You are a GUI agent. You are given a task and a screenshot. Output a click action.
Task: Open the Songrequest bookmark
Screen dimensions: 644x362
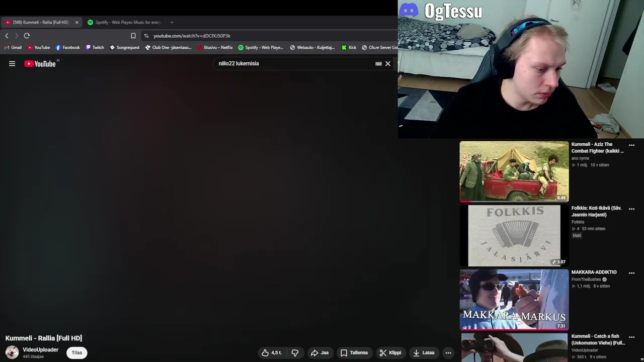[x=124, y=48]
